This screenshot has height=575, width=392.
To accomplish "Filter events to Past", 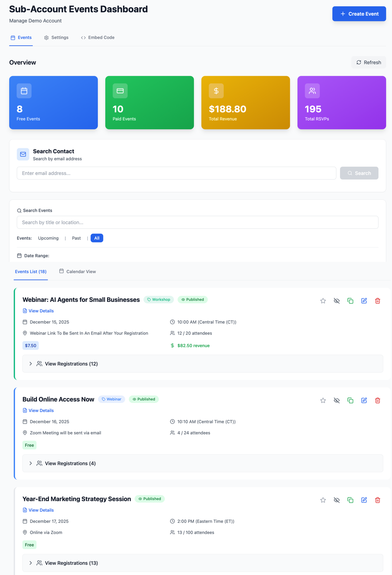I will [76, 238].
